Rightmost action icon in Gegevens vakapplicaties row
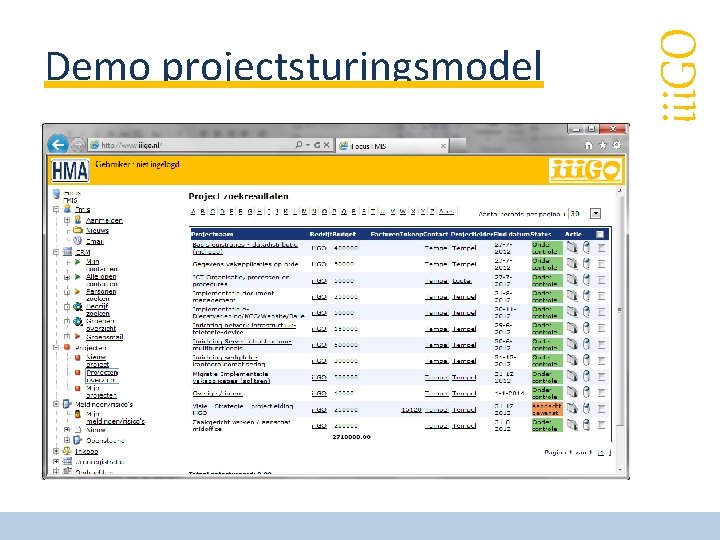The image size is (720, 540). [601, 264]
